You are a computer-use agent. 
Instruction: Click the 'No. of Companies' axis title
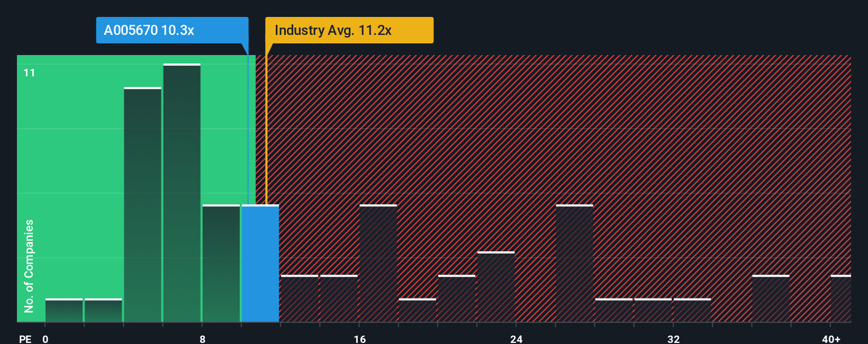29,266
